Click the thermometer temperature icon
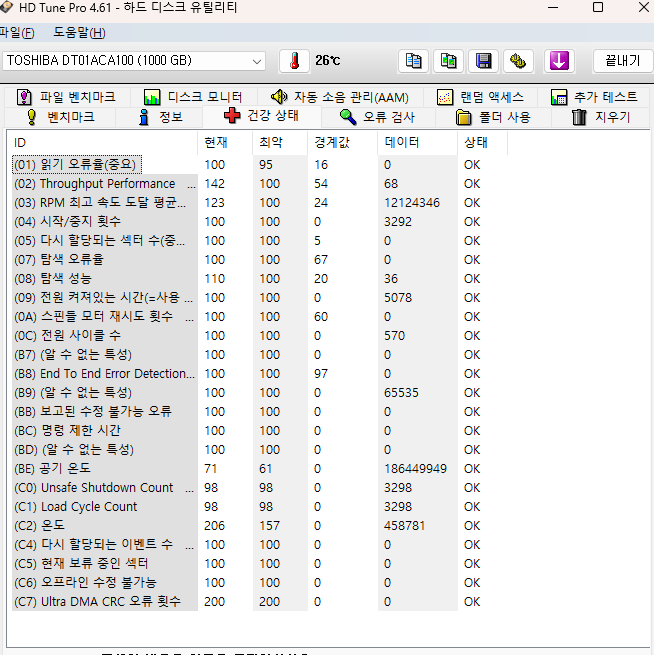Screen dimensions: 654x655 [x=294, y=61]
